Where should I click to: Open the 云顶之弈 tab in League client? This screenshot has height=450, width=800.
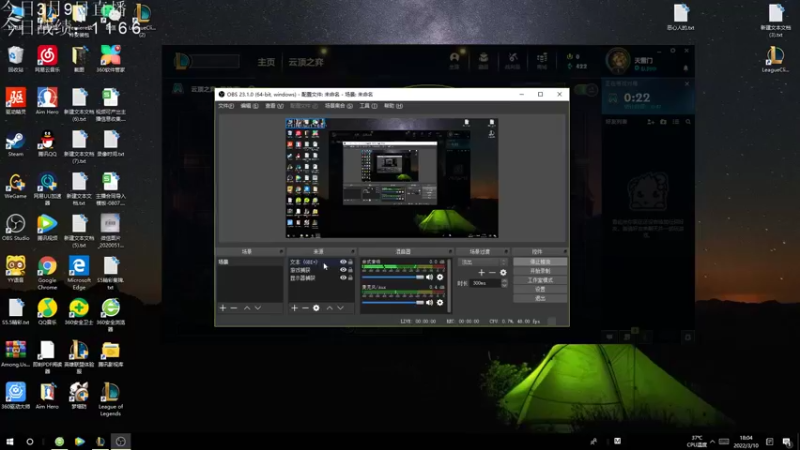(x=306, y=62)
